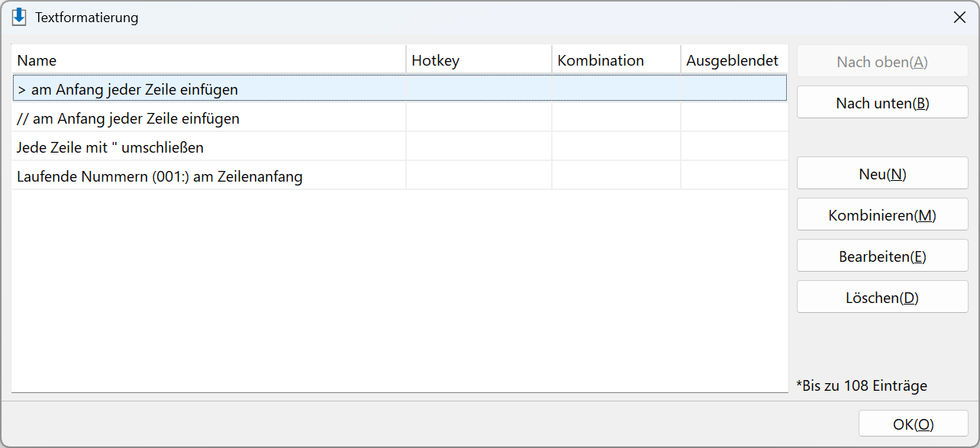Click the Nach oben(A) button

click(x=882, y=62)
